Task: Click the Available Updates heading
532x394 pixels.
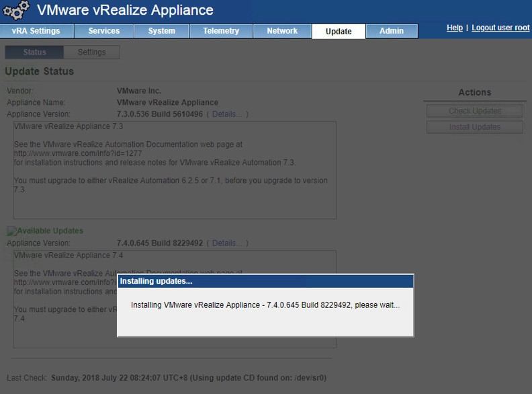Action: (50, 231)
